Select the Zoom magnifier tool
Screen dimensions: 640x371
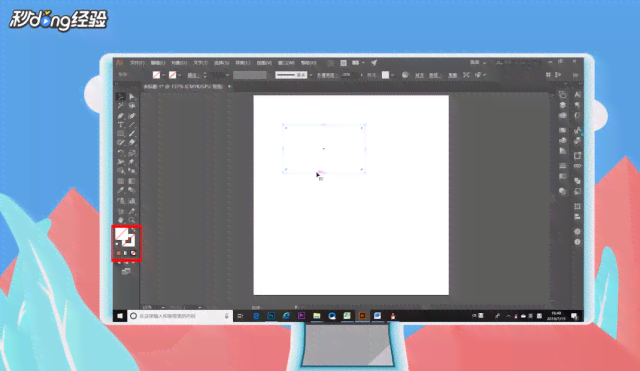(x=132, y=220)
